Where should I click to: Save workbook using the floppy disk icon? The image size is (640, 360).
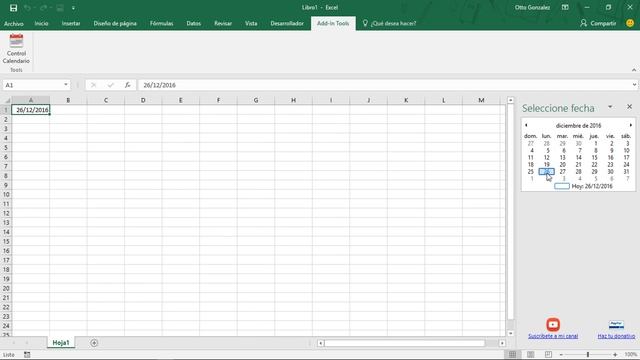click(13, 8)
